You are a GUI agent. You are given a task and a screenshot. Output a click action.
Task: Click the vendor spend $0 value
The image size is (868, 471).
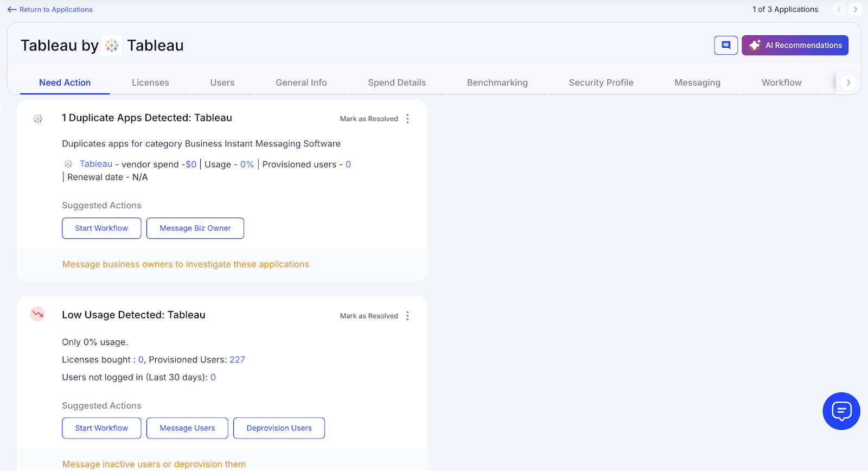[x=191, y=164]
